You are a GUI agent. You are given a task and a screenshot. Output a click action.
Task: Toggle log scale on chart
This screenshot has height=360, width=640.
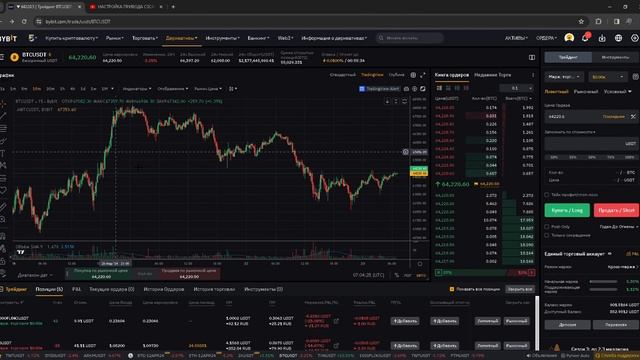pyautogui.click(x=407, y=276)
